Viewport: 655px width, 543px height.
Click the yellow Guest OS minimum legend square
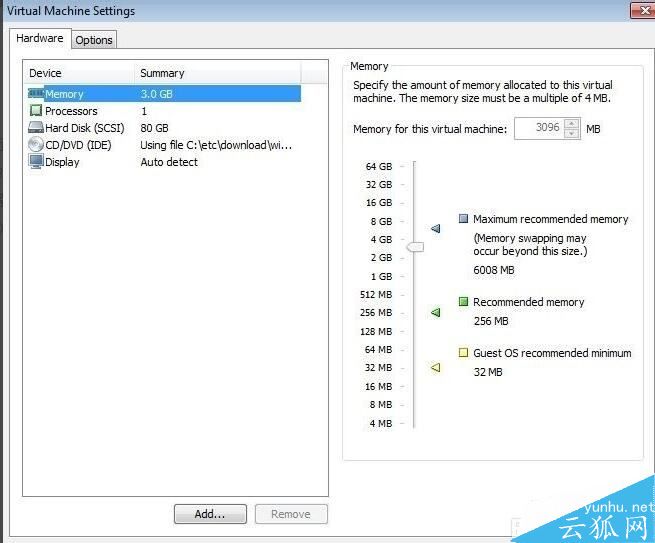463,353
